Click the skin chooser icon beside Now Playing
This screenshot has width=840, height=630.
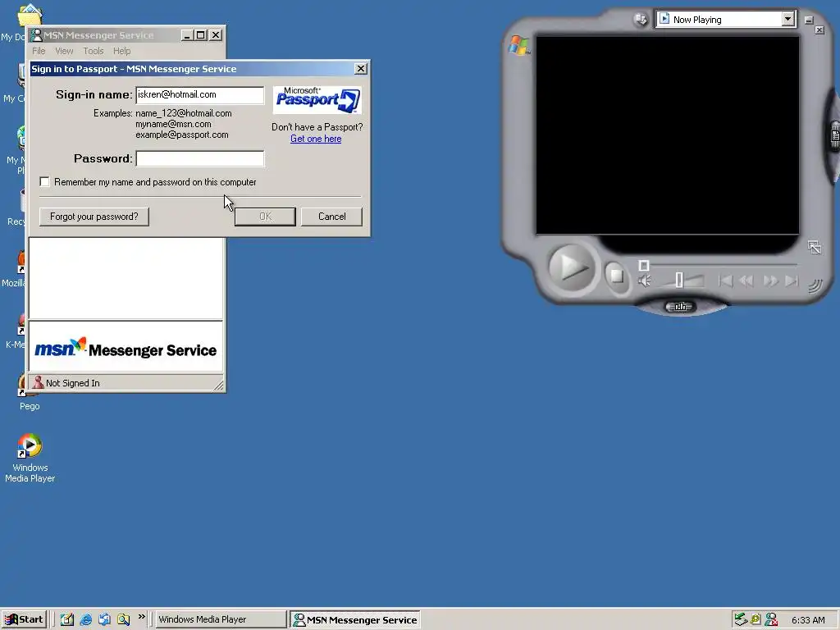[x=641, y=20]
